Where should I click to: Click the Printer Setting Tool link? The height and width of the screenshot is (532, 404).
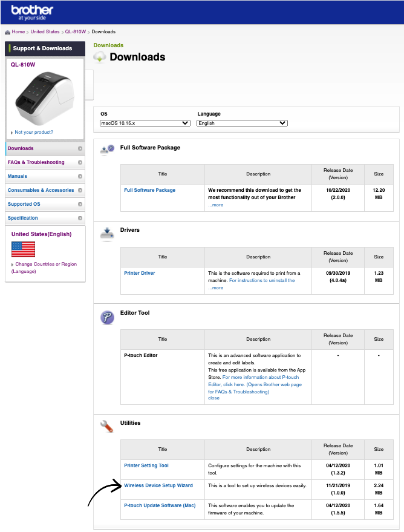[x=146, y=465]
